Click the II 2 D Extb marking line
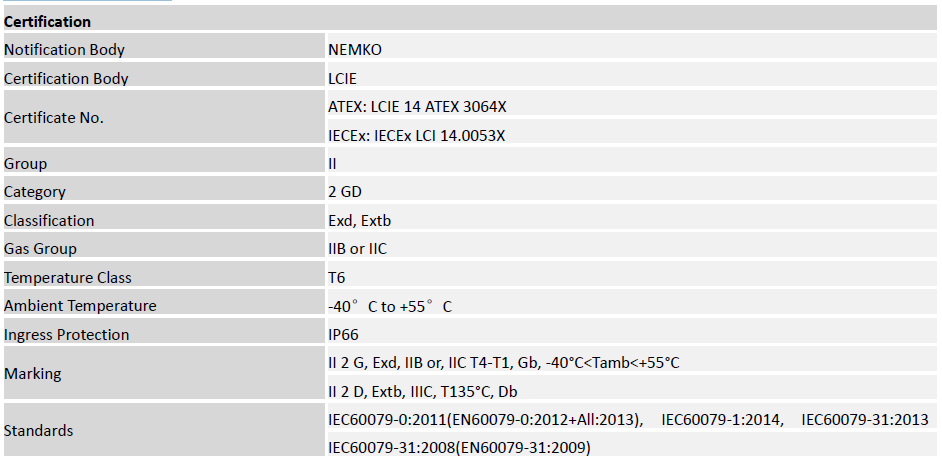The width and height of the screenshot is (942, 456). coord(423,391)
